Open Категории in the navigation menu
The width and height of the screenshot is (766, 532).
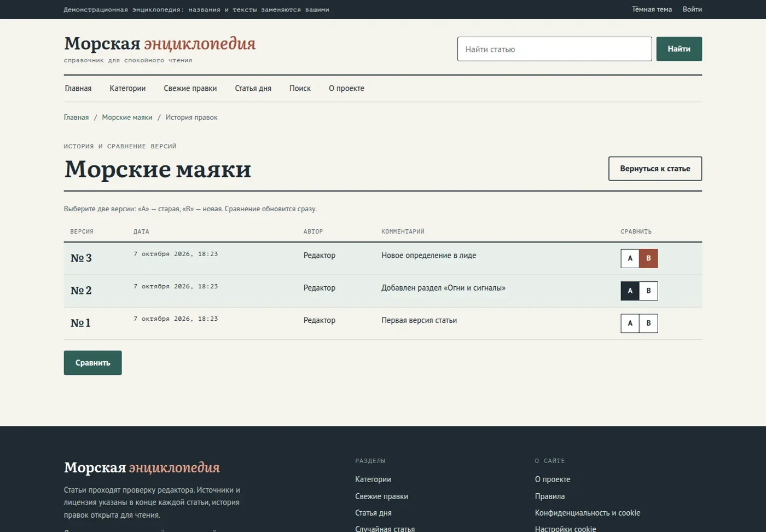[127, 88]
